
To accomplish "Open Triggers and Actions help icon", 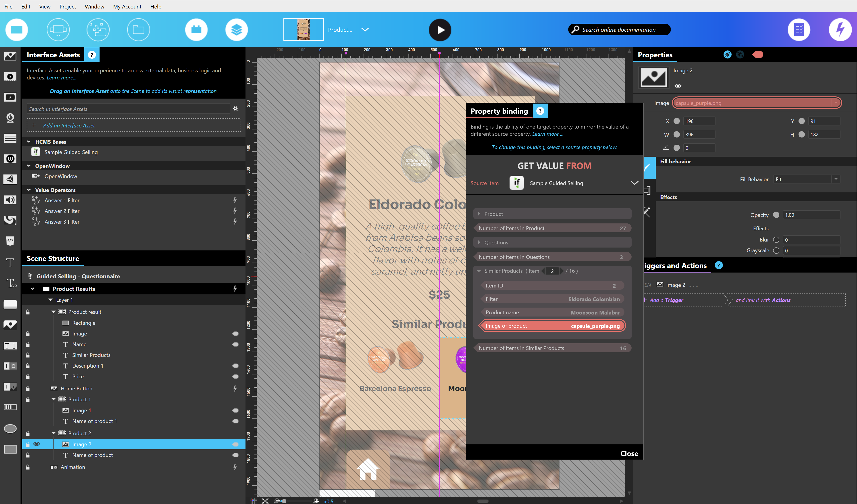I will [719, 265].
